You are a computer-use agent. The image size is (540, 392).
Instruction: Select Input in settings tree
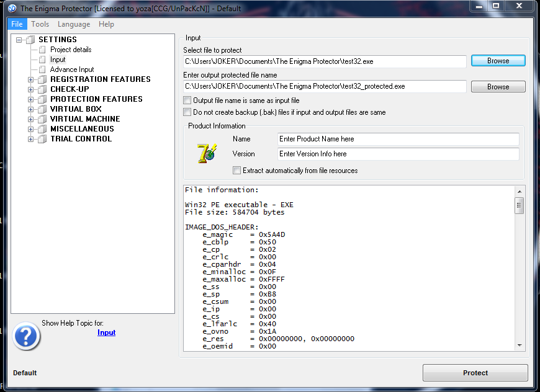coord(58,60)
